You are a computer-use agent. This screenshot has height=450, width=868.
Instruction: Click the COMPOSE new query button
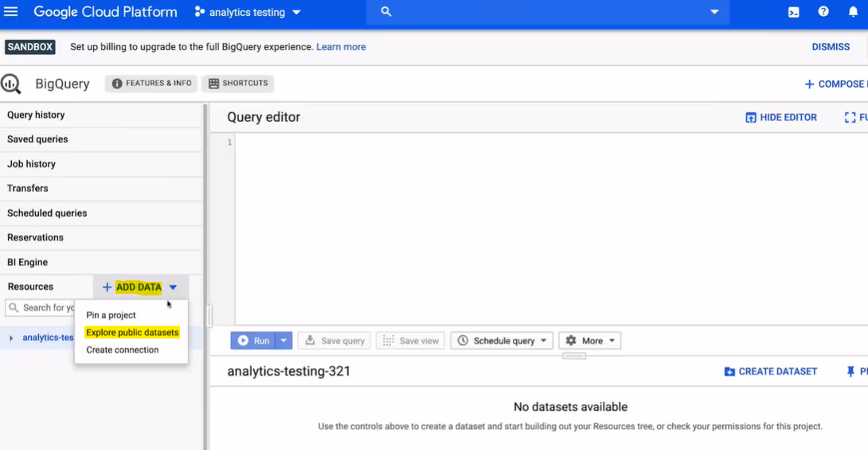(835, 84)
